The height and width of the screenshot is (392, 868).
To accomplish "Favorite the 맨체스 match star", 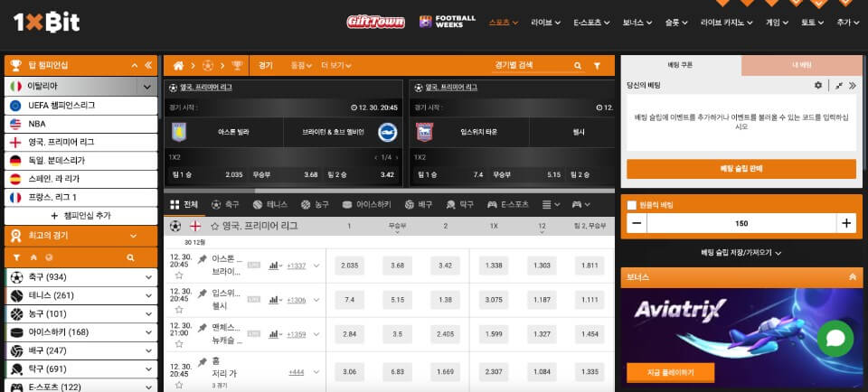I will (179, 344).
